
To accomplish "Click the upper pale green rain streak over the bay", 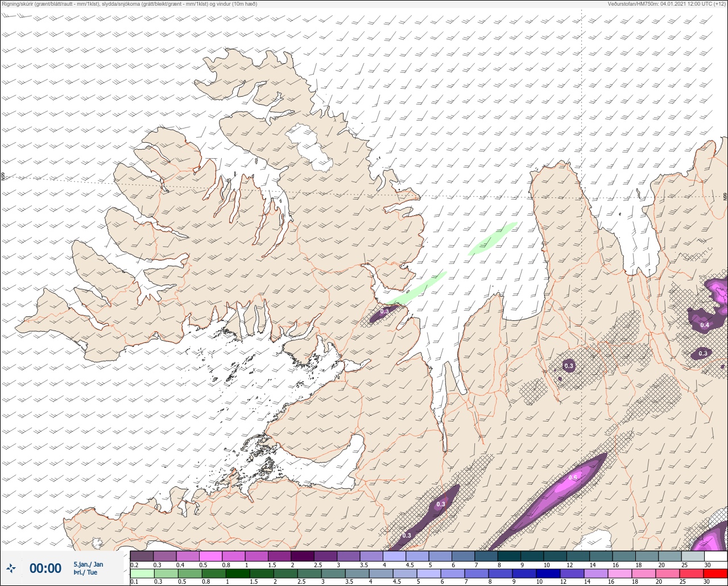I will point(493,238).
